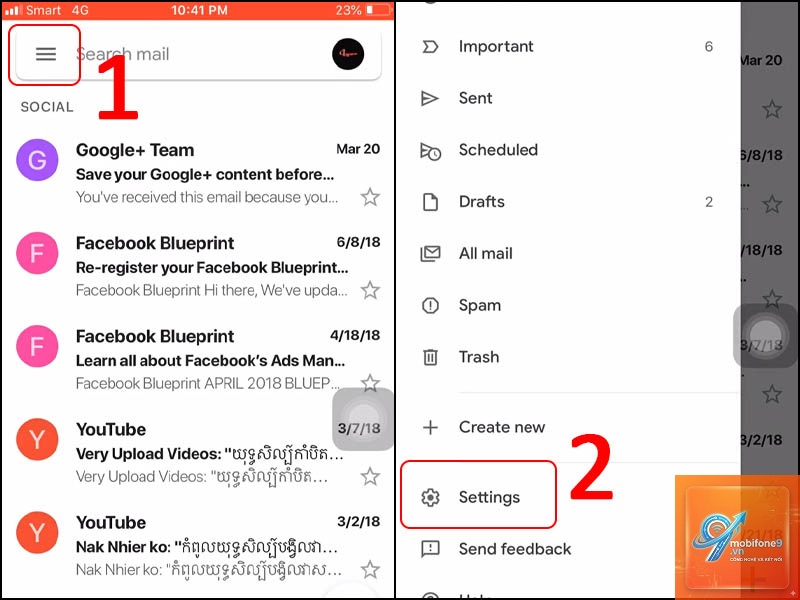Open the Nak Nhier ko YouTube email
Viewport: 800px width, 600px height.
point(198,546)
